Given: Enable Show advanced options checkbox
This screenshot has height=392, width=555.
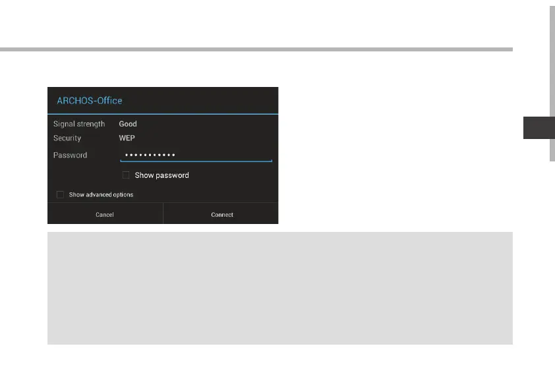Looking at the screenshot, I should [60, 194].
